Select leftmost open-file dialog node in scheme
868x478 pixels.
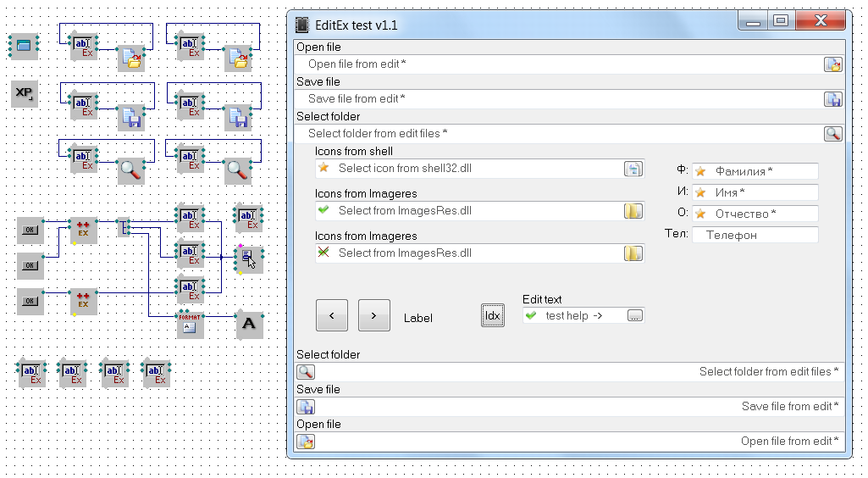point(131,58)
